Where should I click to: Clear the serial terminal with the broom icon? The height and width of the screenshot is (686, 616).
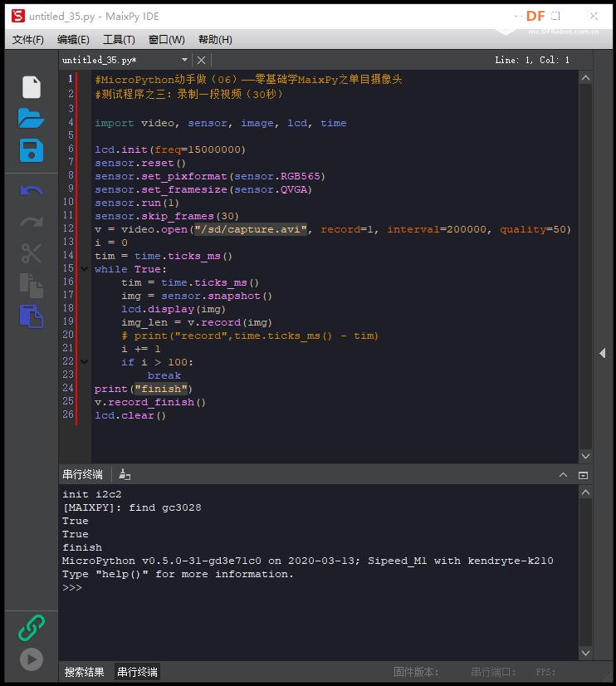[x=125, y=475]
